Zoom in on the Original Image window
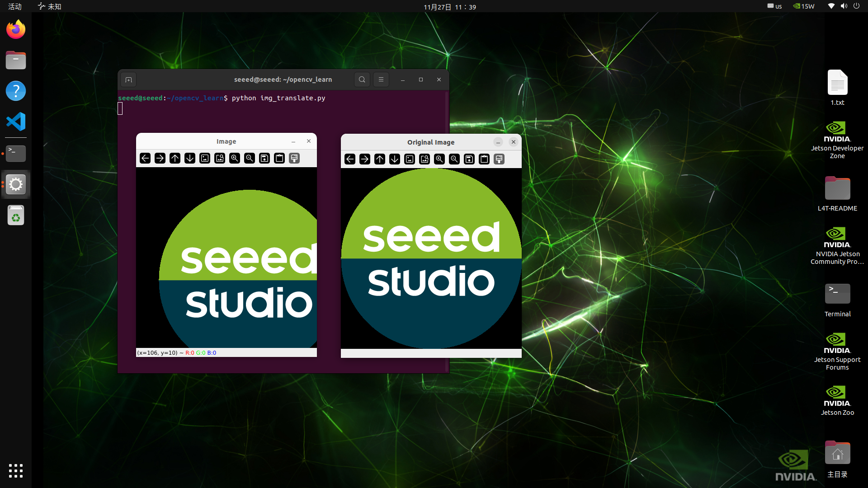The image size is (868, 488). tap(439, 159)
